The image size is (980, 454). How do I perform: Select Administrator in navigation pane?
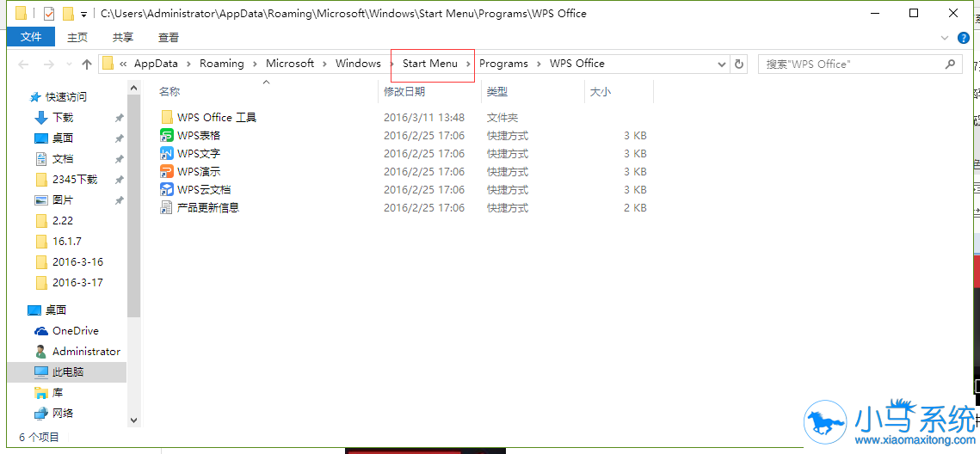tap(86, 352)
